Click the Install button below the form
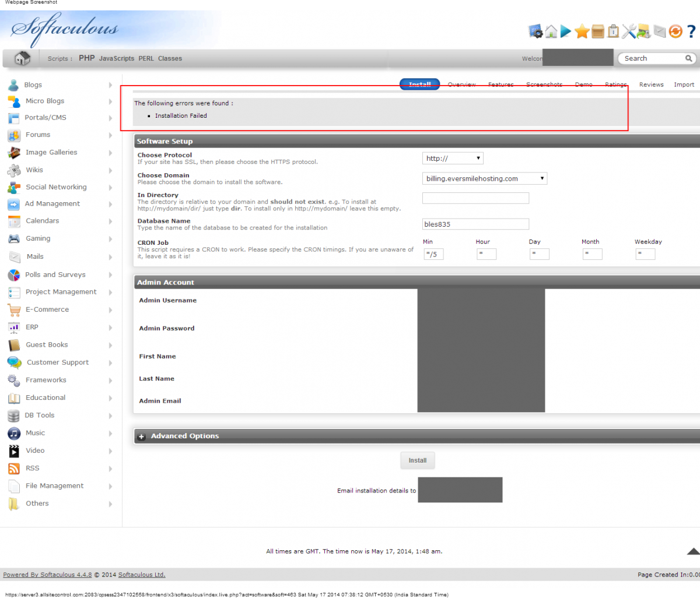 [418, 460]
